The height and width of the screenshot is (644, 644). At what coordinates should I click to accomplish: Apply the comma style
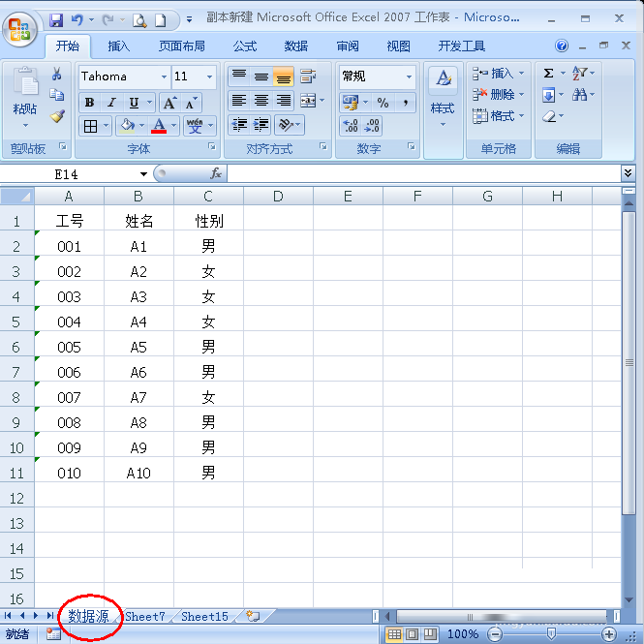click(405, 103)
